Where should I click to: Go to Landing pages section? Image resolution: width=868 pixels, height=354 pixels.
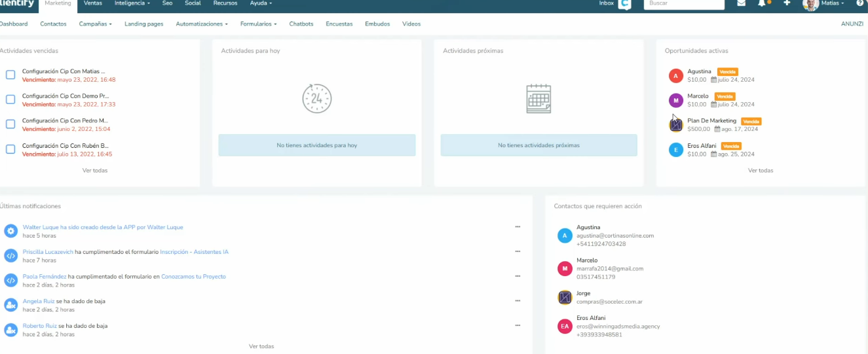(143, 24)
